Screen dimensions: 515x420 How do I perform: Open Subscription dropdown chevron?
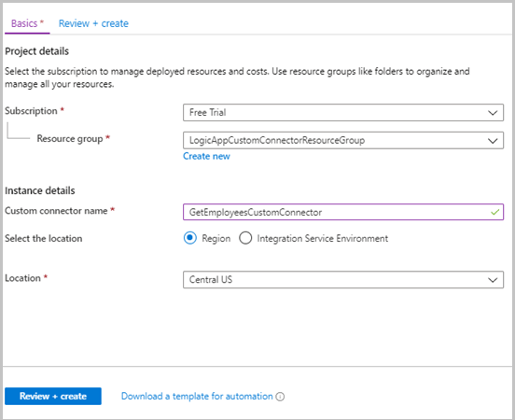click(493, 113)
